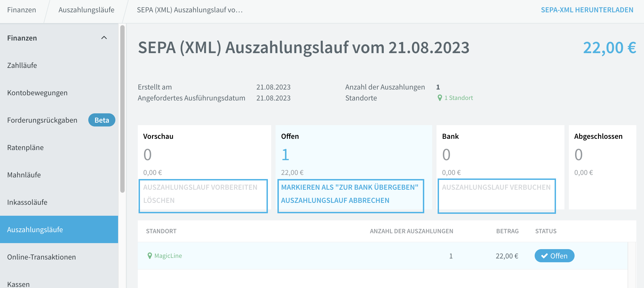Click the sidebar vertical scrollbar
The width and height of the screenshot is (644, 288).
point(122,109)
